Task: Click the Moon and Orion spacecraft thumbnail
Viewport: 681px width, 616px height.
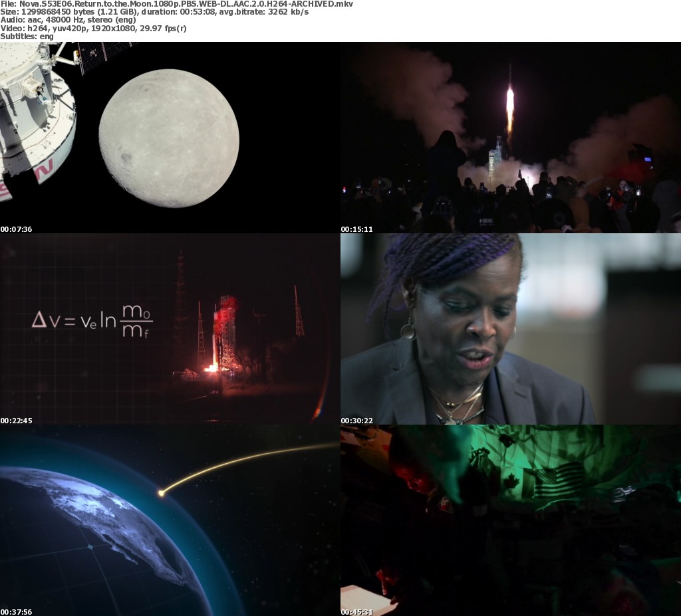Action: [170, 138]
